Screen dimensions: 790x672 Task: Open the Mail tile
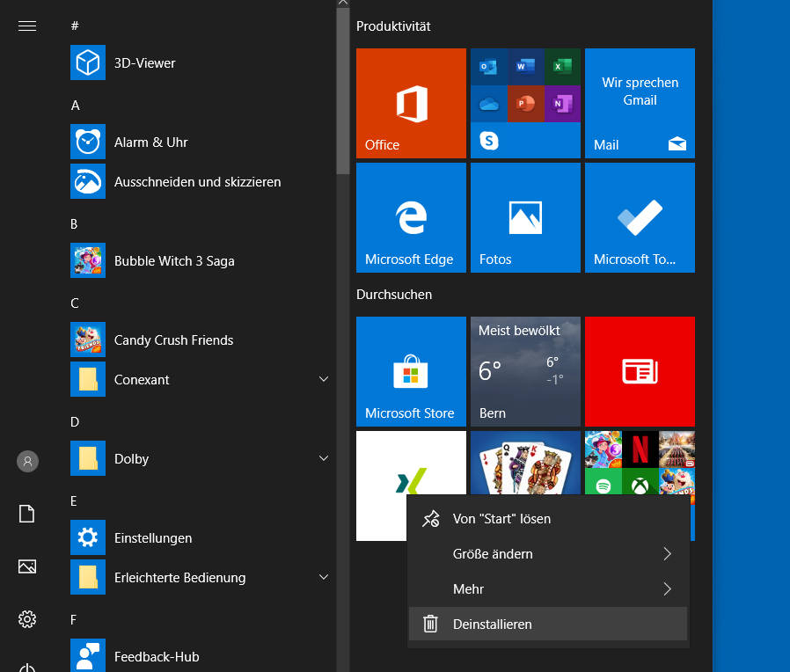tap(640, 103)
